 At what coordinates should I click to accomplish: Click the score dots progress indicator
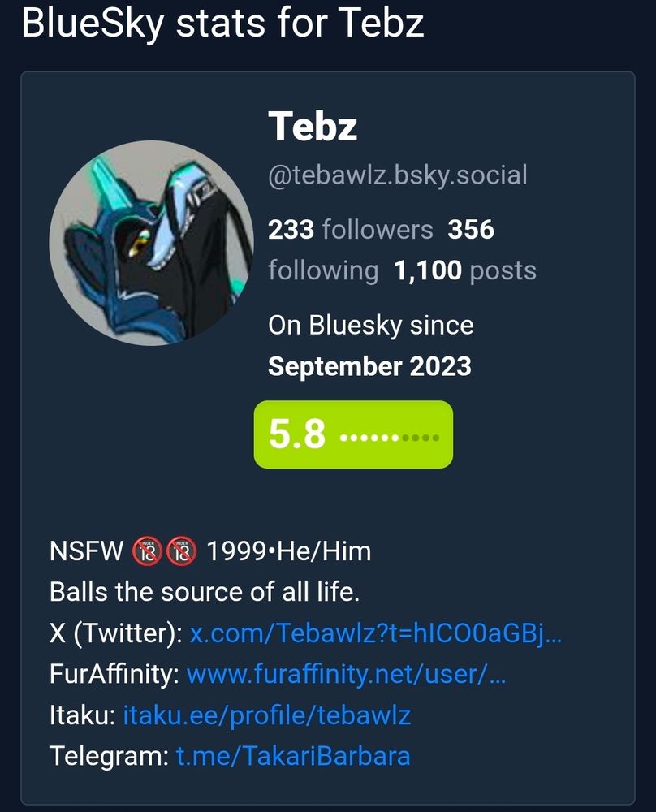pos(390,438)
